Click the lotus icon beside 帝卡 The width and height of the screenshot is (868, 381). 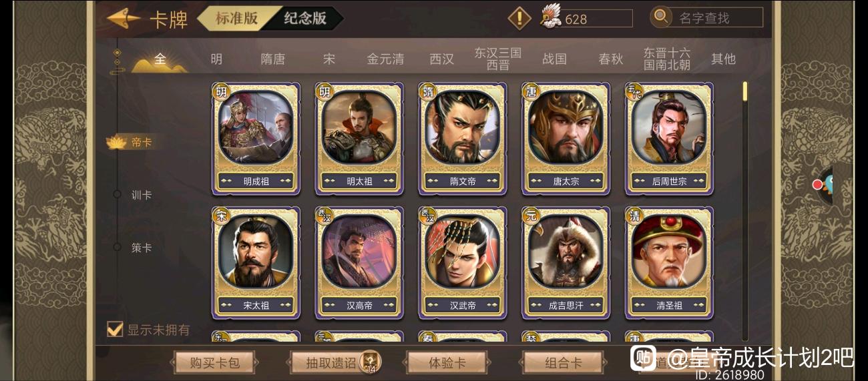(116, 142)
